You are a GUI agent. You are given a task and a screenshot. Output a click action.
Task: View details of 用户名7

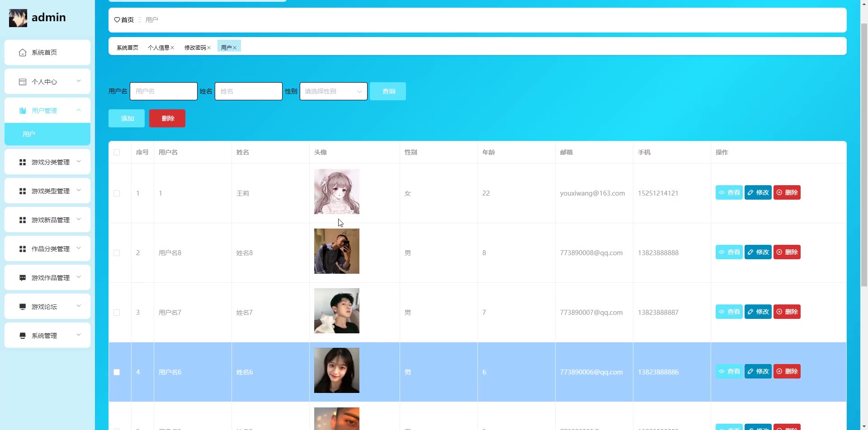[x=729, y=312]
